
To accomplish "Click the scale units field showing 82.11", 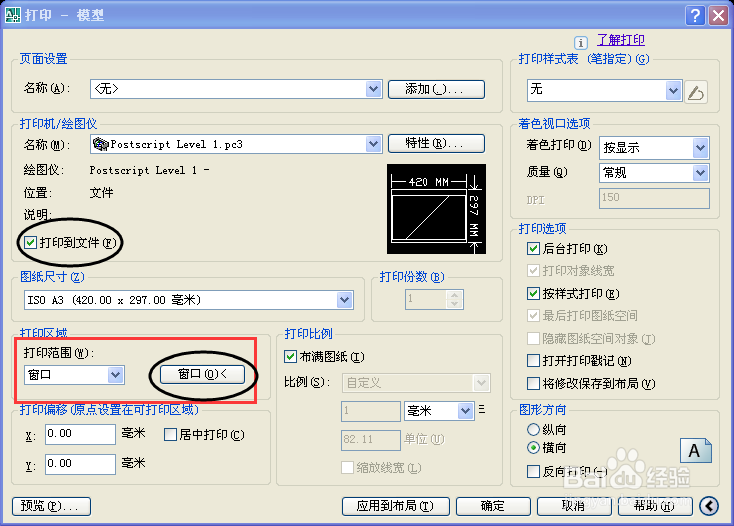I will (x=371, y=440).
